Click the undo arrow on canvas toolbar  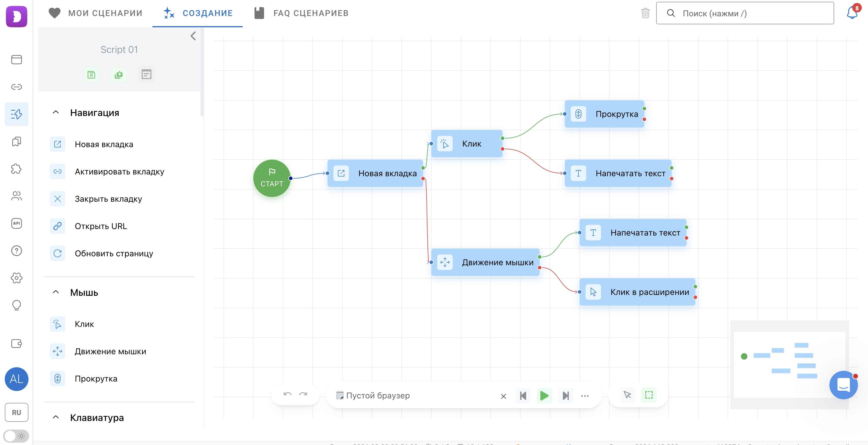tap(287, 394)
